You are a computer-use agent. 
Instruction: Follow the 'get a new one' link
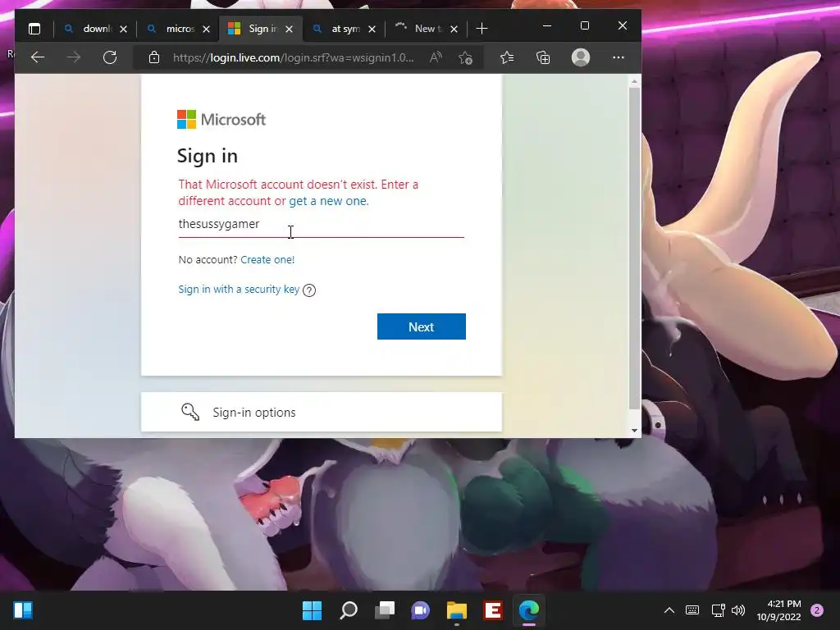point(328,201)
